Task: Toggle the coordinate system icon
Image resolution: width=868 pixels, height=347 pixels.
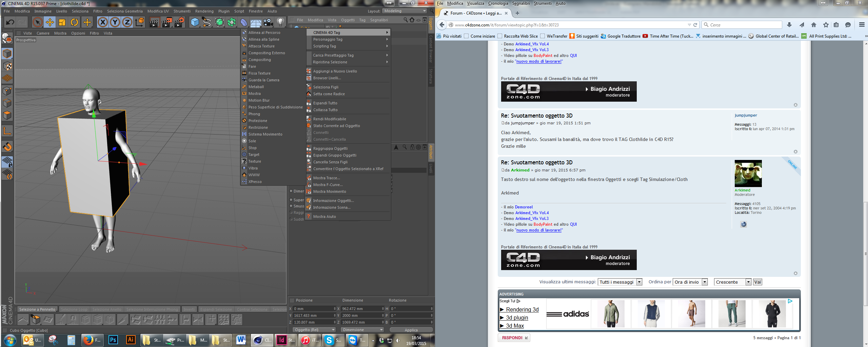Action: (x=140, y=22)
